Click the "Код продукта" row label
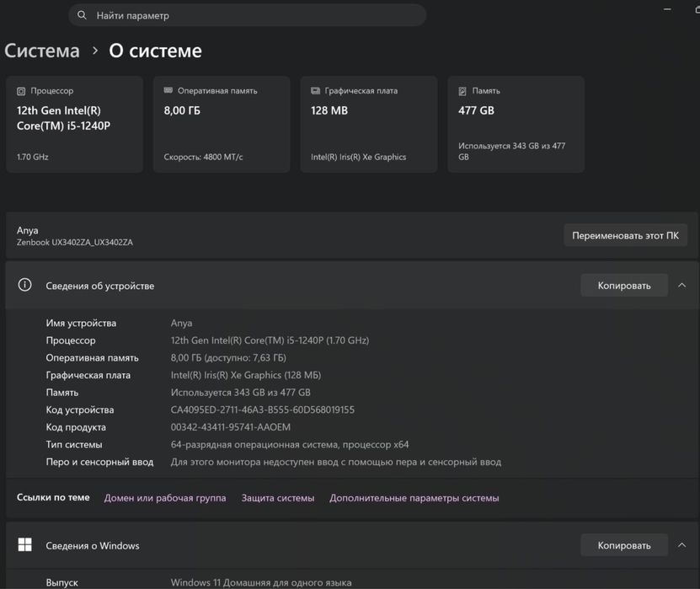This screenshot has height=589, width=700. pyautogui.click(x=76, y=427)
